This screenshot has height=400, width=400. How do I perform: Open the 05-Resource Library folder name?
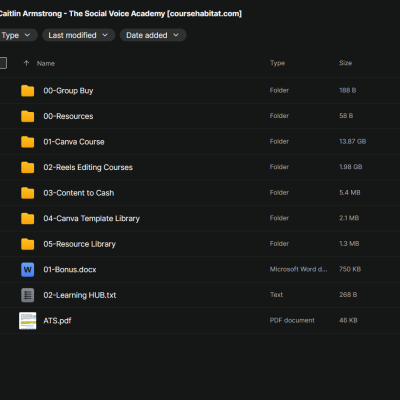point(79,244)
